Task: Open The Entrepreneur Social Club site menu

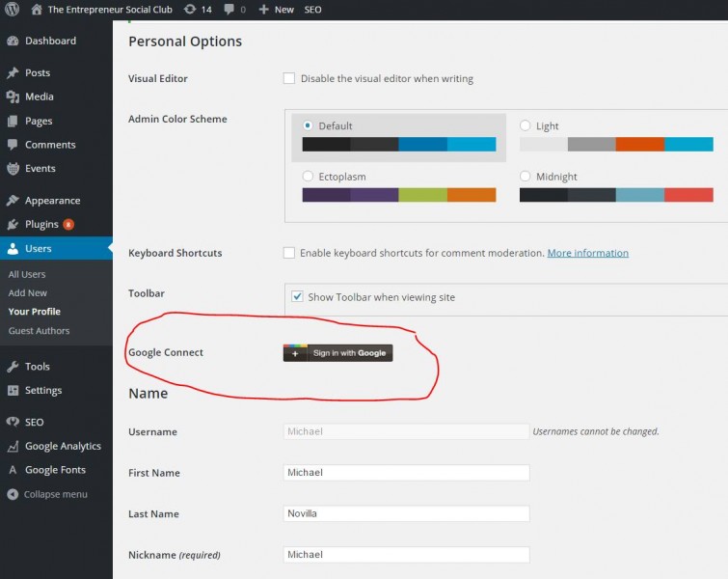Action: [x=102, y=9]
